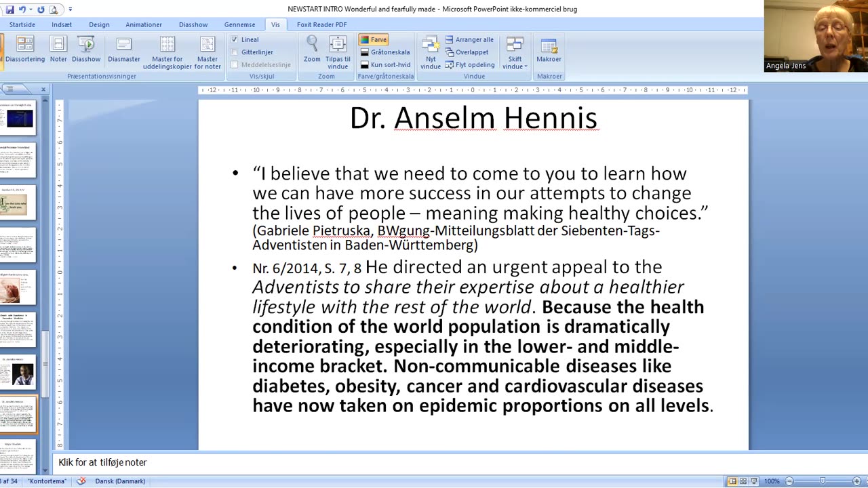Click the horizontal ruler above the slide
This screenshot has height=488, width=868.
473,90
